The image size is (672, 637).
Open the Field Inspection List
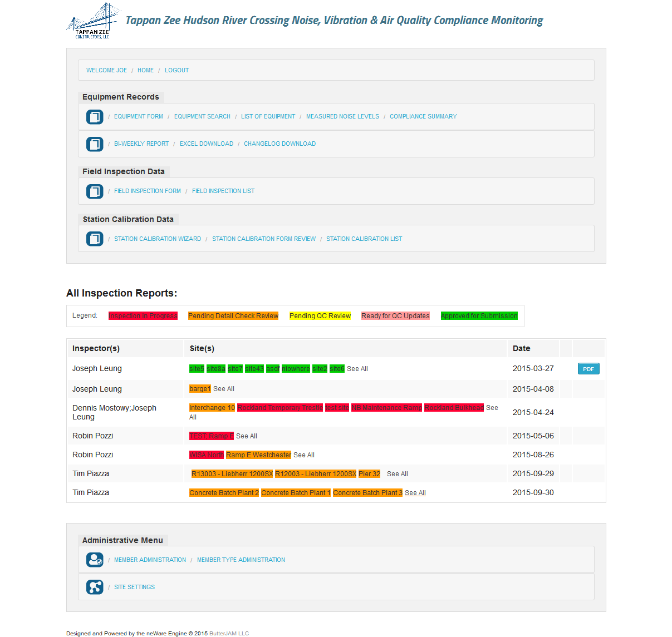(223, 191)
